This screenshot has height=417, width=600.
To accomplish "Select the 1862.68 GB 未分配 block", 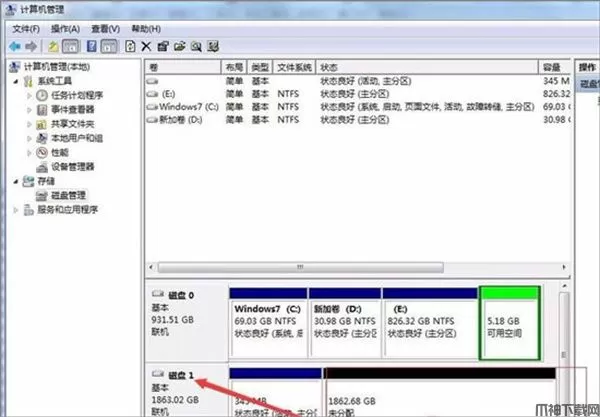I will pos(440,392).
